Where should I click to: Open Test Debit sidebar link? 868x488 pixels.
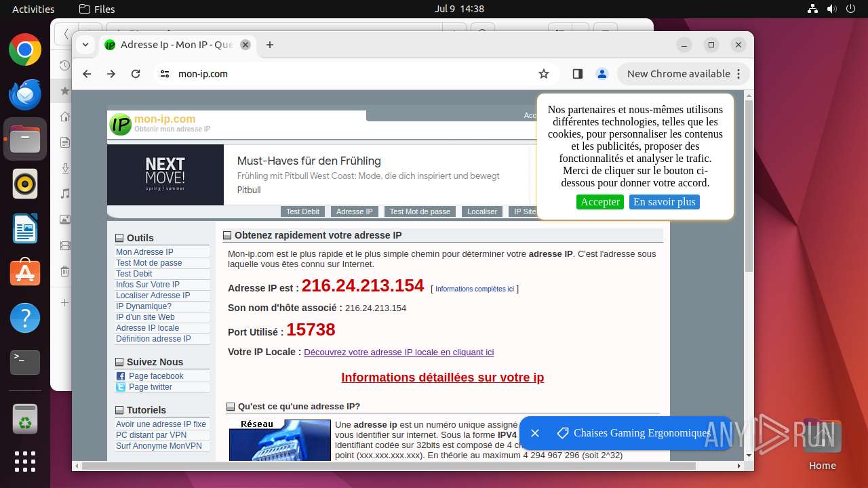pos(134,274)
